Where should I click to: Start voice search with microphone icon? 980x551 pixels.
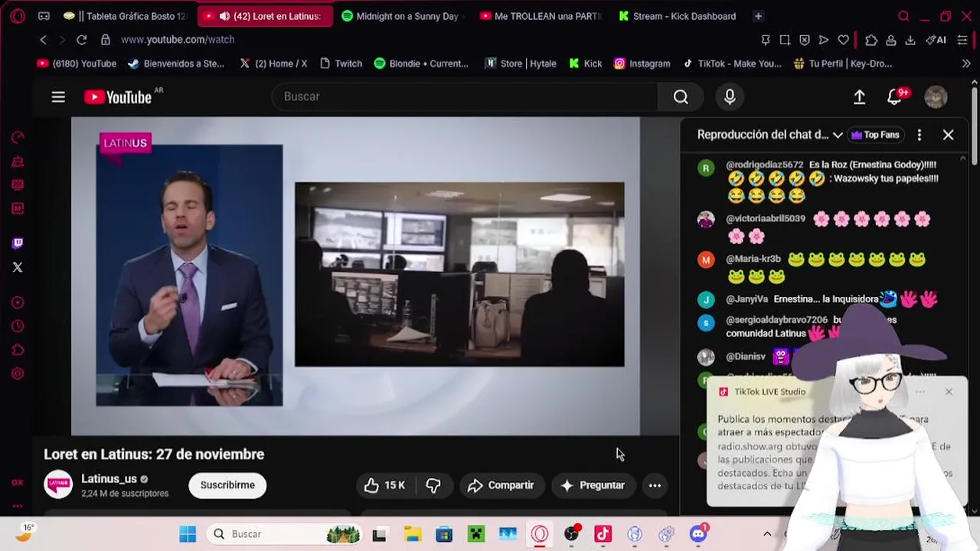click(x=730, y=96)
